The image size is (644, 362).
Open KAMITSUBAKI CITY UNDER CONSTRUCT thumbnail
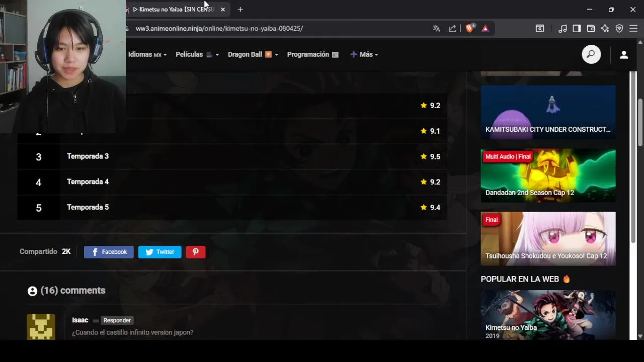548,112
